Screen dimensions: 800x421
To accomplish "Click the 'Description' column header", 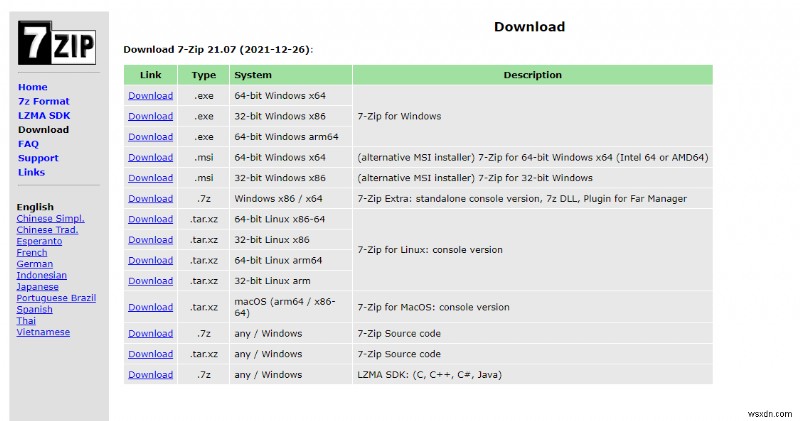I will pos(533,75).
